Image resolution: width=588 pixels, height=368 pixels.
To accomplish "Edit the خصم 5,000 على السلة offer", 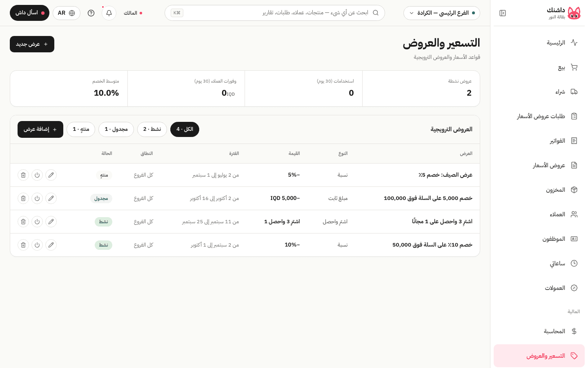I will (51, 198).
